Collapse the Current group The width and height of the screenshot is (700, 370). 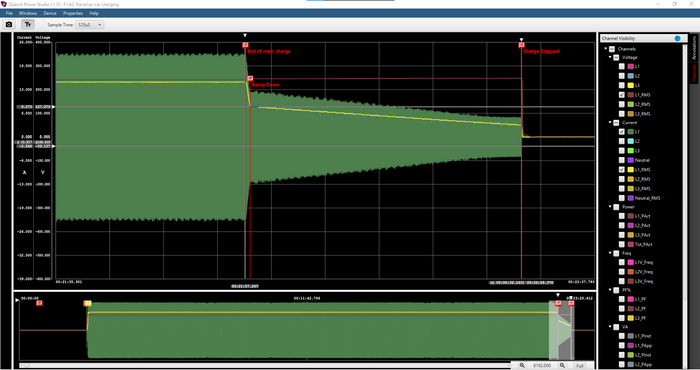pyautogui.click(x=610, y=122)
